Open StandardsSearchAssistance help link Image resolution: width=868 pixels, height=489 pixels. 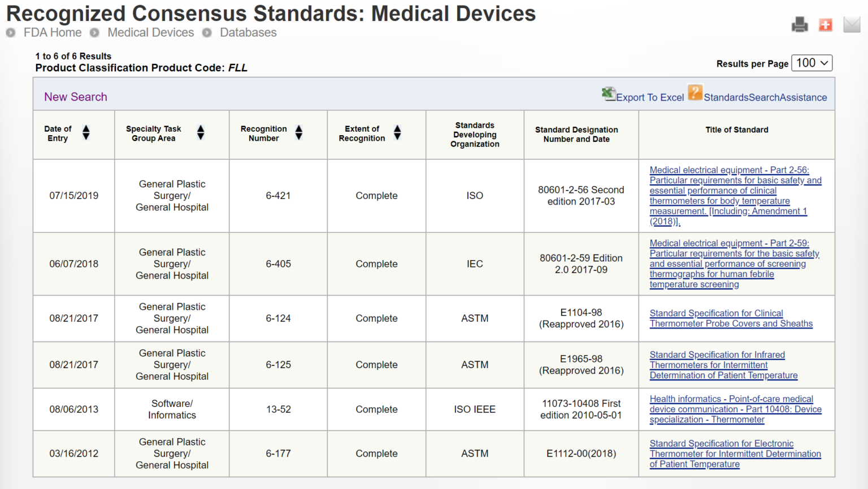tap(765, 97)
